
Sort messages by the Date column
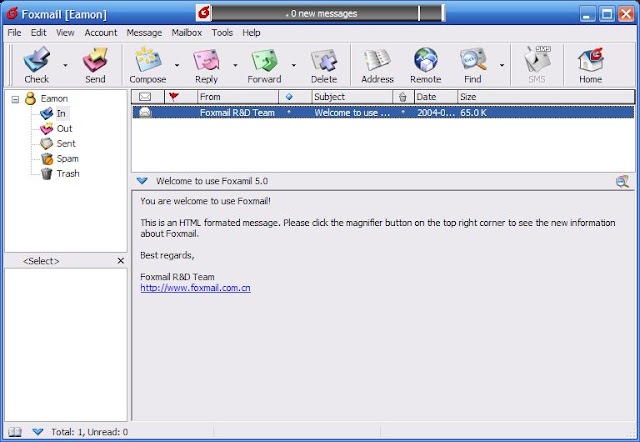pos(436,97)
